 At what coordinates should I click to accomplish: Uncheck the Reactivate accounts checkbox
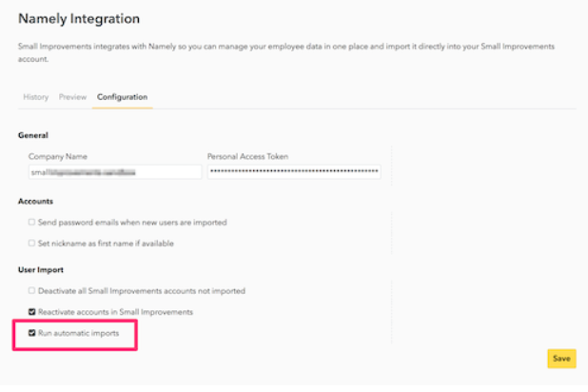31,312
